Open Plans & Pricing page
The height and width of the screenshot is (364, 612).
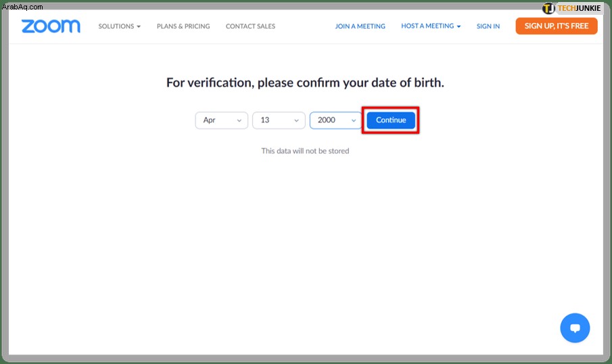(x=183, y=26)
